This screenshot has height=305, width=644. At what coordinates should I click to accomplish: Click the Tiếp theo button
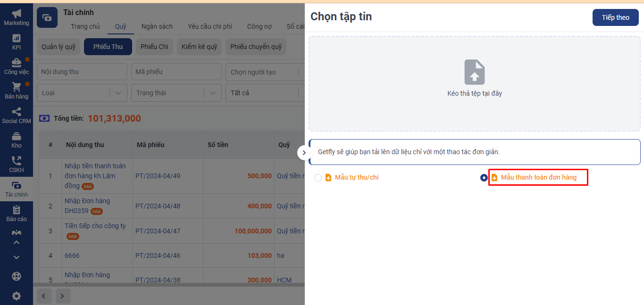point(615,17)
